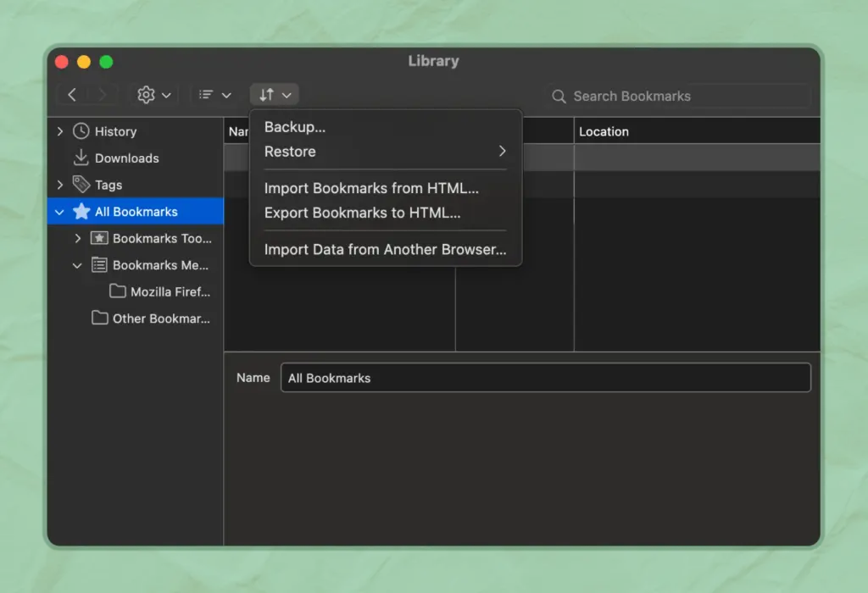Click the Name text field
868x593 pixels.
546,378
